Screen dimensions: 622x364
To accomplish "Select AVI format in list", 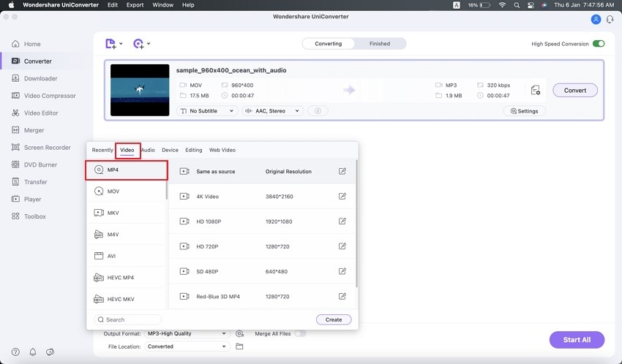I will click(127, 256).
